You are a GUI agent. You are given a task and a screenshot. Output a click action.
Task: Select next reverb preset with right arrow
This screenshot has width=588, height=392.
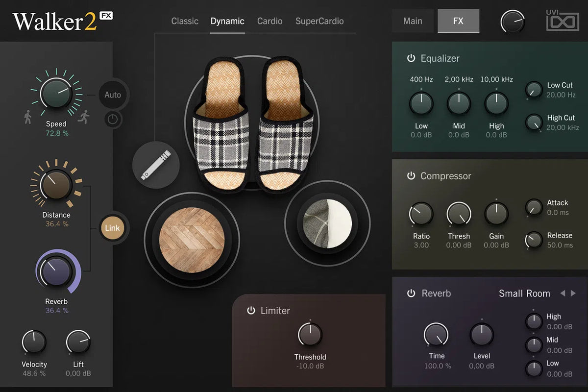(573, 293)
